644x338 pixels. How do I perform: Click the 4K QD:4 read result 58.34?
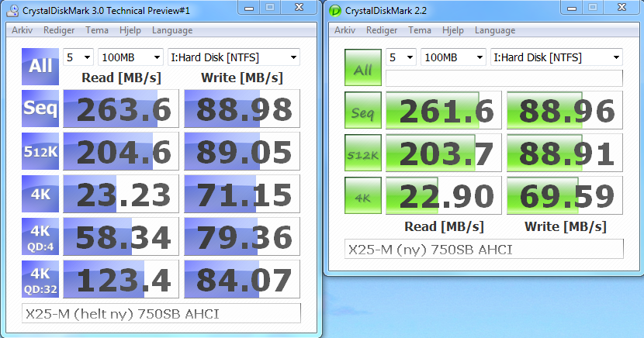121,236
